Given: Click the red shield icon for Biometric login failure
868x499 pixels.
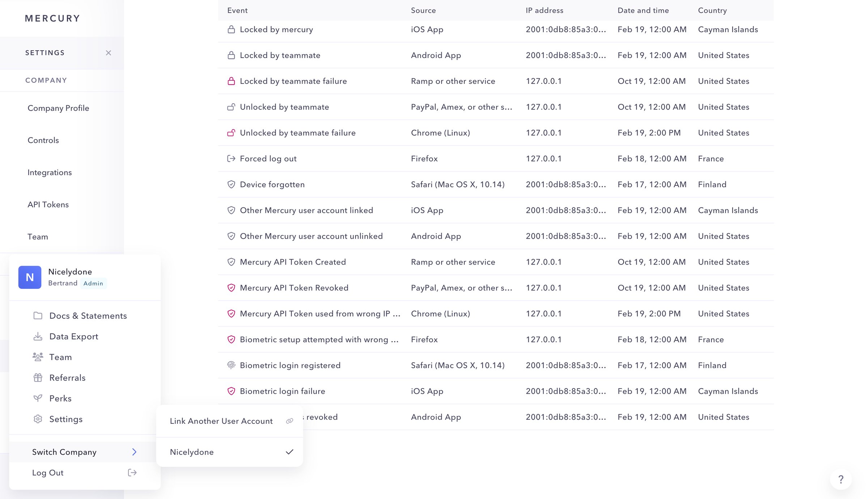Looking at the screenshot, I should 231,391.
